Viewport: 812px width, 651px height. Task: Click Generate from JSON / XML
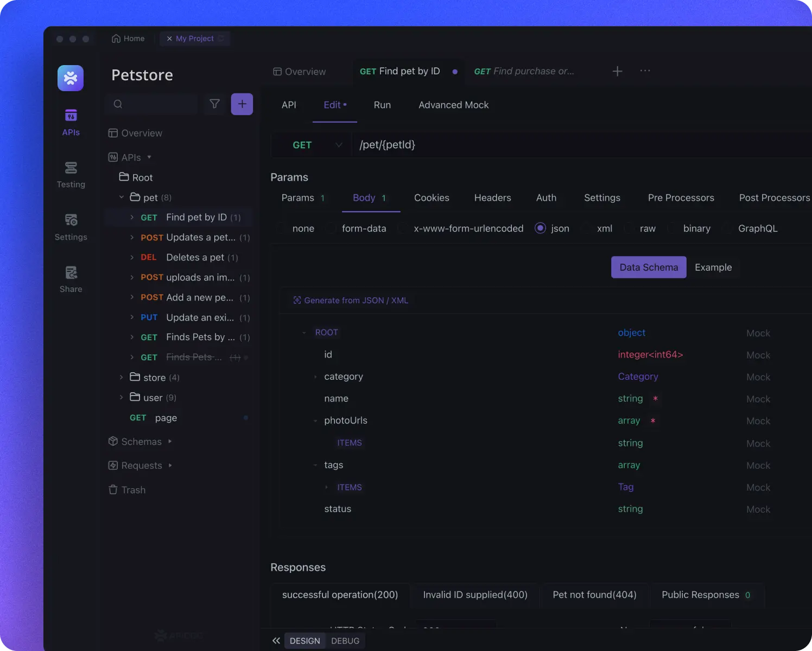351,300
